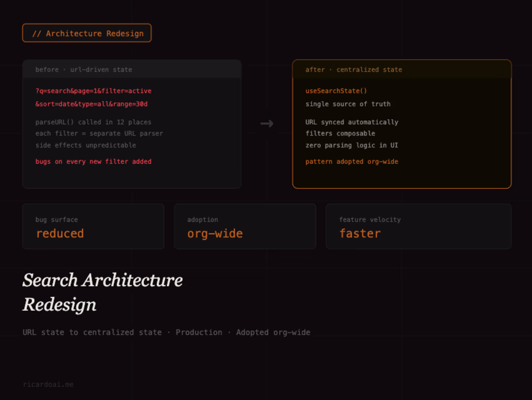Expand the adoption org-wide card
Viewport: 532px width, 400px height.
245,226
